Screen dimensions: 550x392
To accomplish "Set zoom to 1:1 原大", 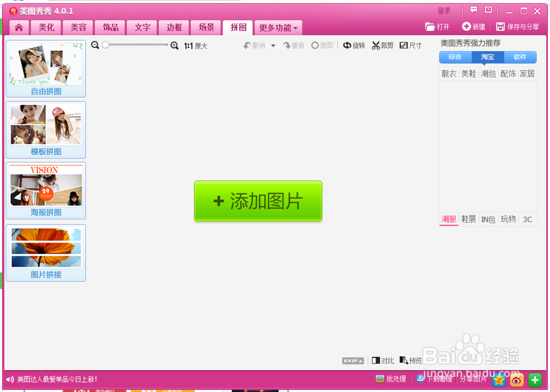I will [196, 46].
